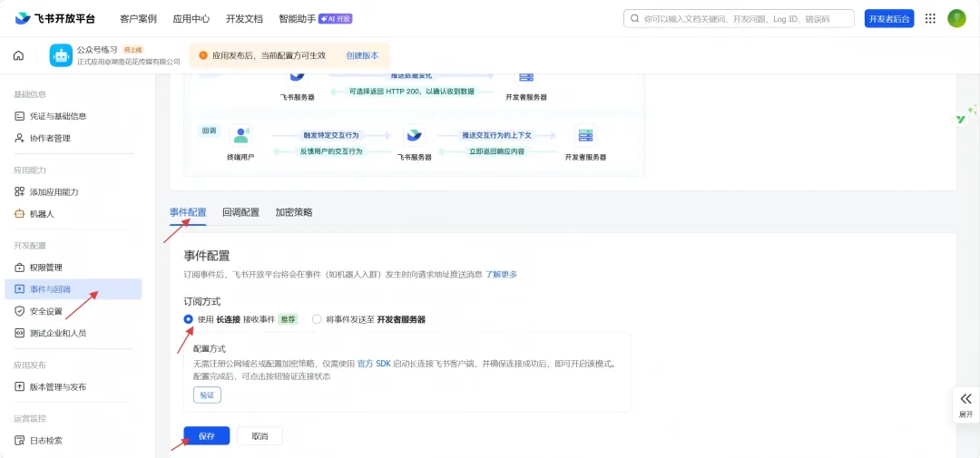The width and height of the screenshot is (980, 458).
Task: Open 权限管理 in sidebar
Action: point(73,268)
